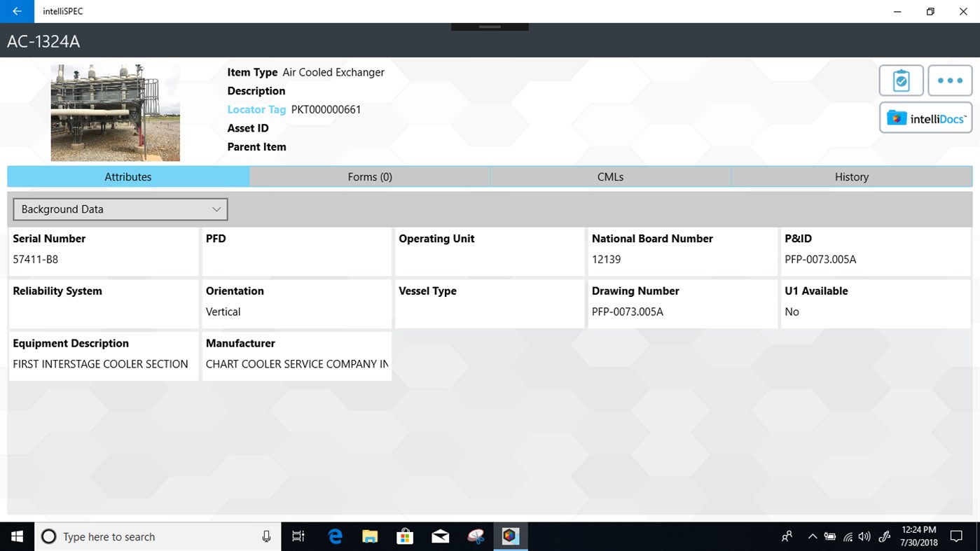
Task: Open the Microsoft Store icon
Action: point(405,536)
